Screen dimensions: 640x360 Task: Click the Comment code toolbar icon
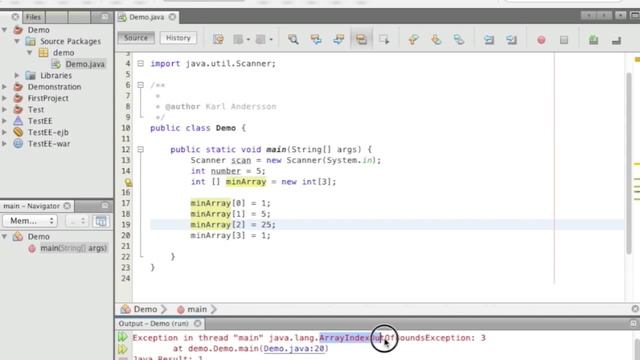593,39
